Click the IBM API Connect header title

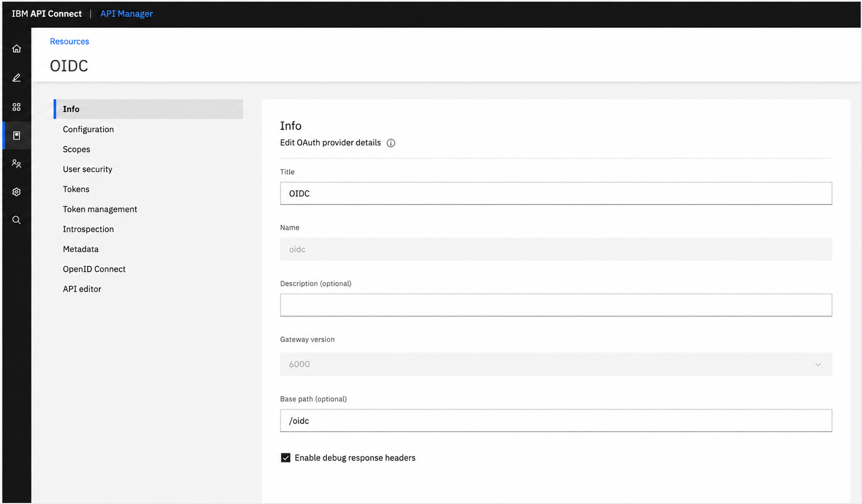coord(47,14)
